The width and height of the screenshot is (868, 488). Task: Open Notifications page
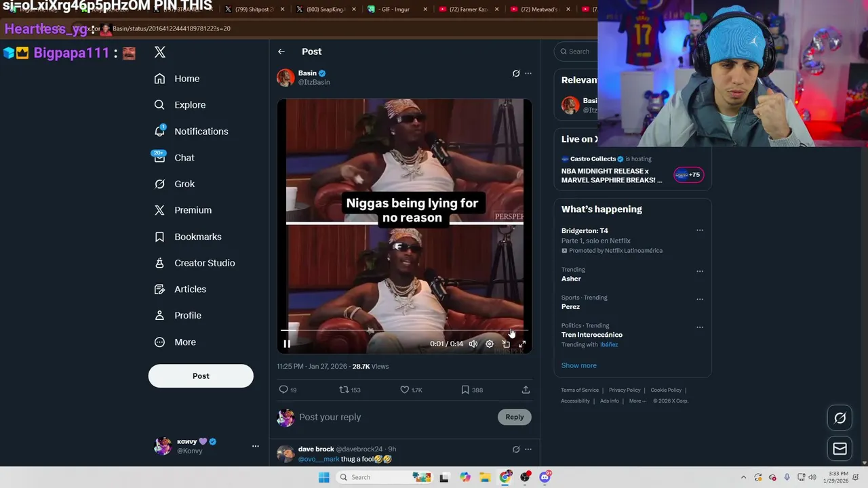pyautogui.click(x=191, y=131)
